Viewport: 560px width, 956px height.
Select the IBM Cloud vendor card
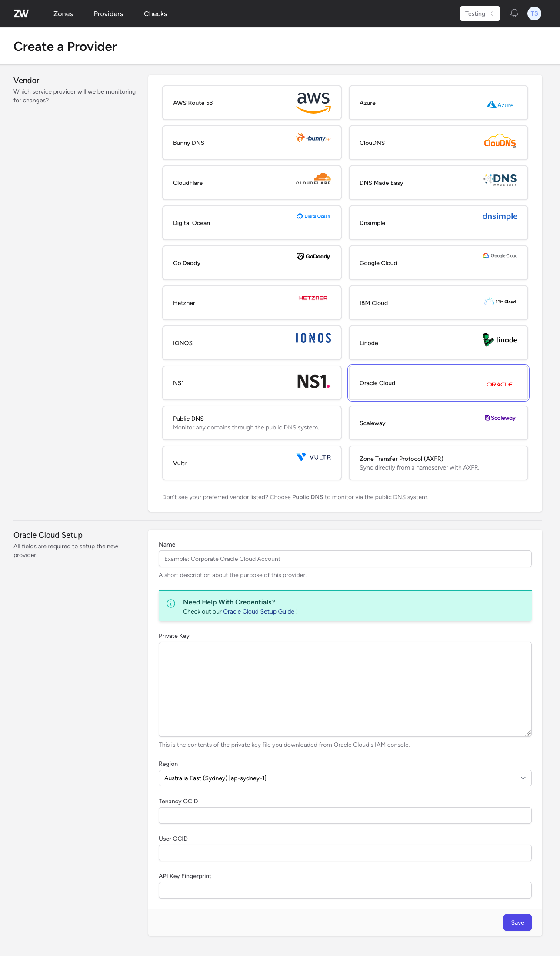[438, 303]
